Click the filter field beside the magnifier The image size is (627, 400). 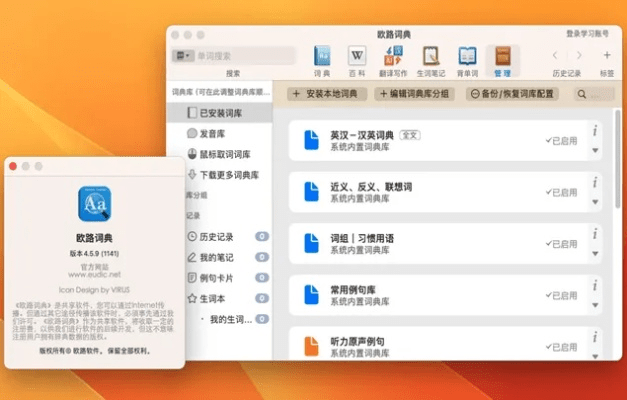[602, 94]
